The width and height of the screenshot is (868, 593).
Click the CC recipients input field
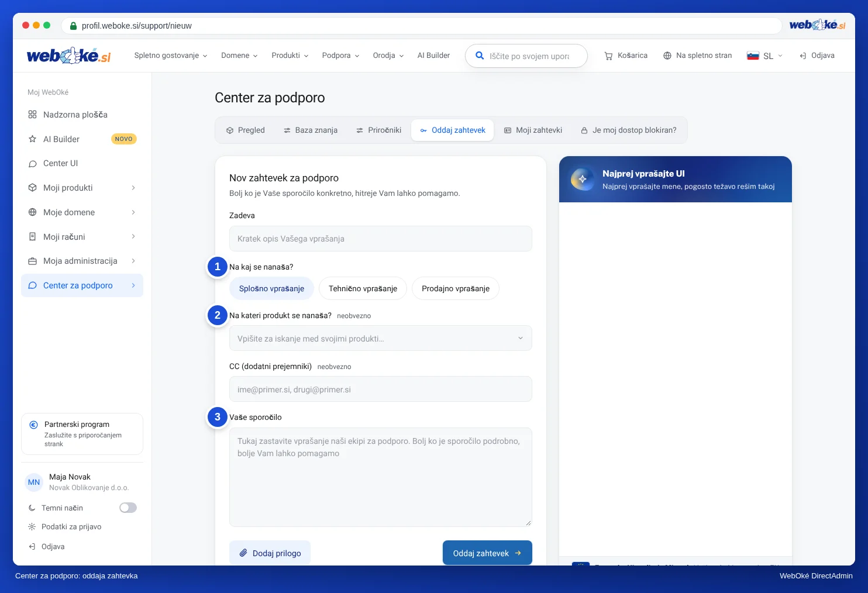(x=381, y=389)
